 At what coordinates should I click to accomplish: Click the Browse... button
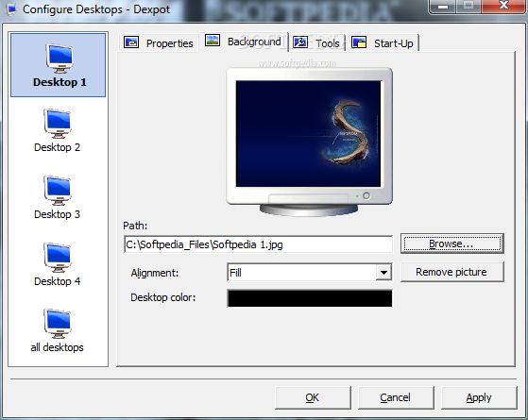[452, 244]
